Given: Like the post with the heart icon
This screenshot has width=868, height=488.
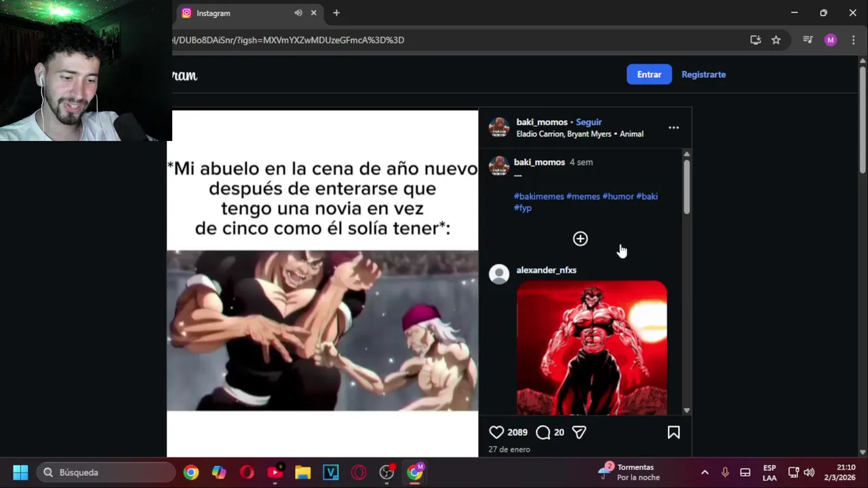Looking at the screenshot, I should click(496, 432).
